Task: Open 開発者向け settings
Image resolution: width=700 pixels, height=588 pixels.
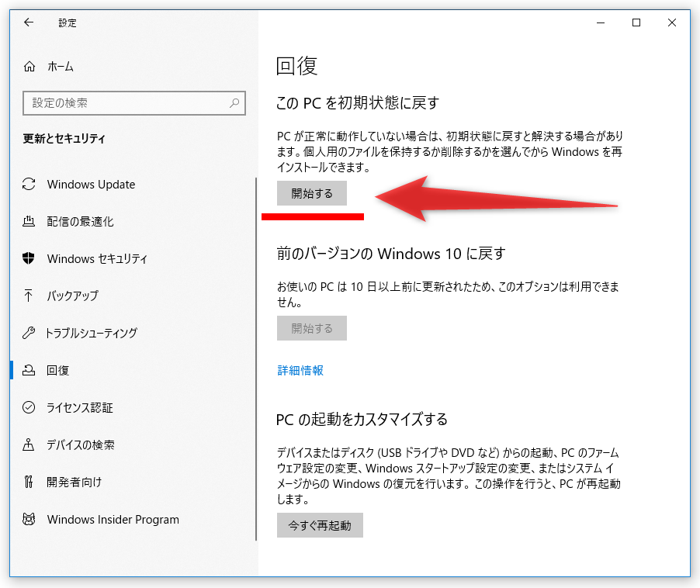Action: click(74, 482)
